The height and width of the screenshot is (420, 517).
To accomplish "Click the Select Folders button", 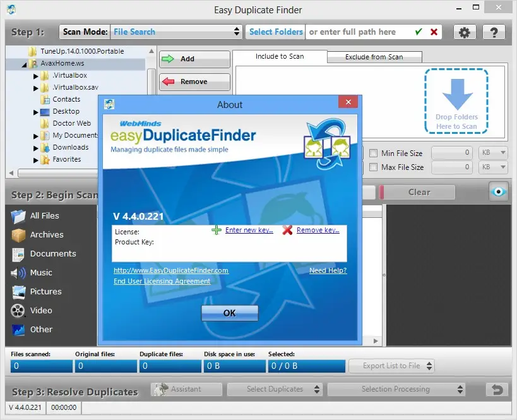I will [276, 32].
